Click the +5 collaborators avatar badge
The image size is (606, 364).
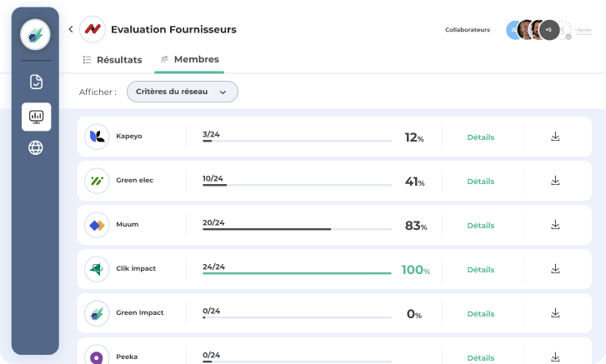click(x=548, y=30)
